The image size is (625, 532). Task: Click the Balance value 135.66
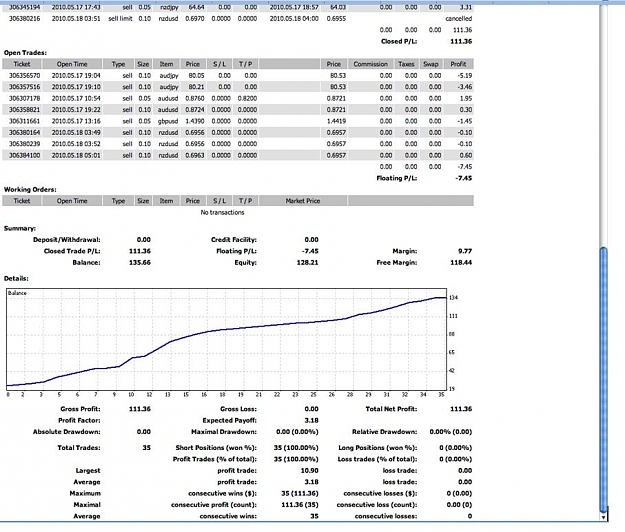[x=140, y=262]
